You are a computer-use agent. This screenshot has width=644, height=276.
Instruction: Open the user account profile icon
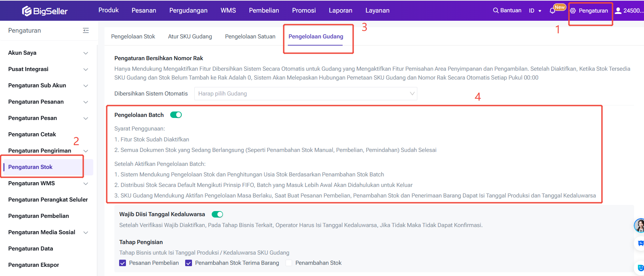tap(618, 11)
